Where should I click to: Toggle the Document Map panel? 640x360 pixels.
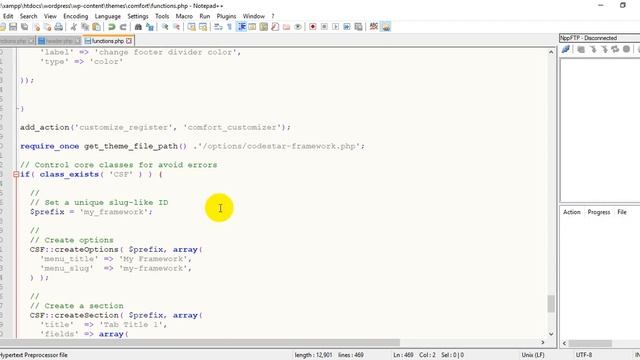coord(264,27)
